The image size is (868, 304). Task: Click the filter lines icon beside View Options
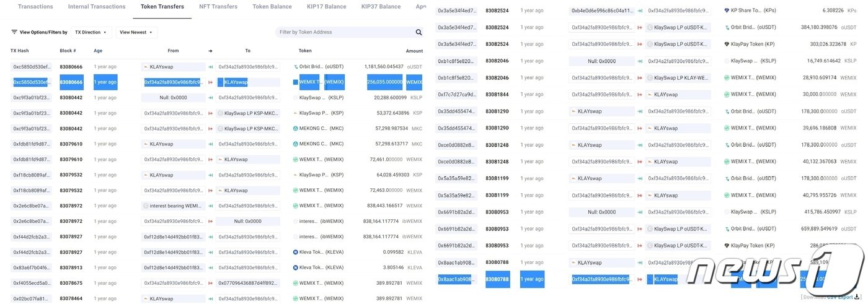point(14,32)
